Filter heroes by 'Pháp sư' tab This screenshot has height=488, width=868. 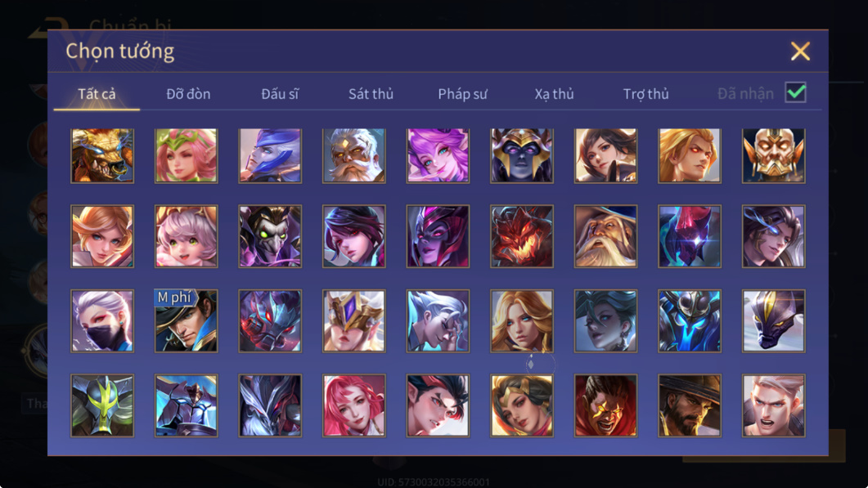coord(463,94)
